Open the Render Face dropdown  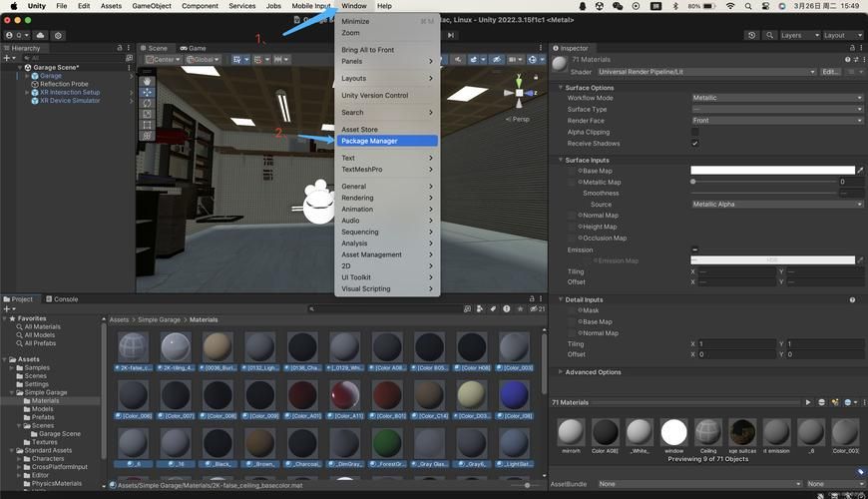coord(777,121)
